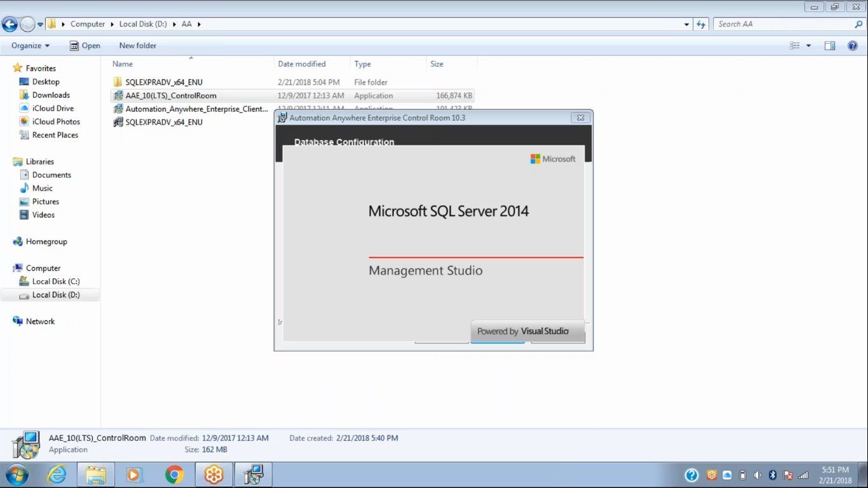Select Local Disk (D:) in the navigation pane

pyautogui.click(x=56, y=295)
